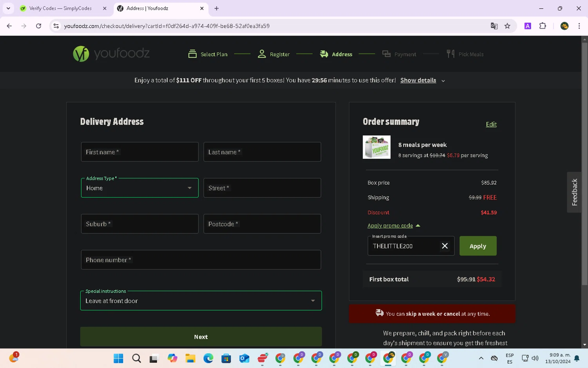This screenshot has width=588, height=368.
Task: Open the Chrome three-dot menu
Action: (579, 26)
